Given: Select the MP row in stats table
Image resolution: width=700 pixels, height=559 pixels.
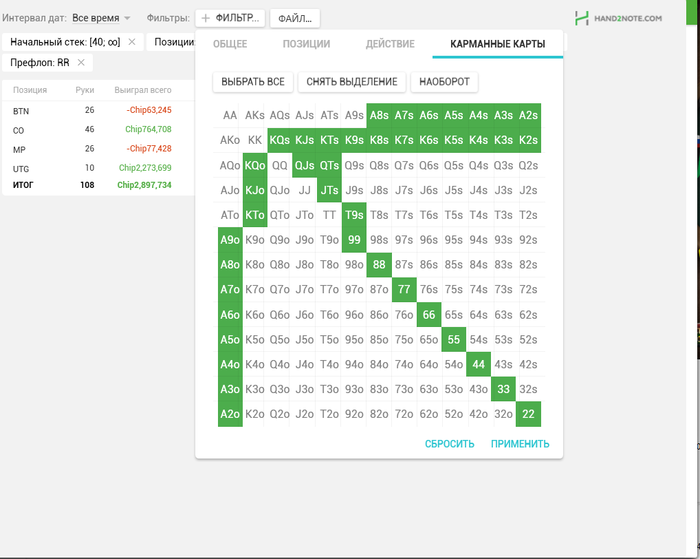Looking at the screenshot, I should [x=98, y=149].
